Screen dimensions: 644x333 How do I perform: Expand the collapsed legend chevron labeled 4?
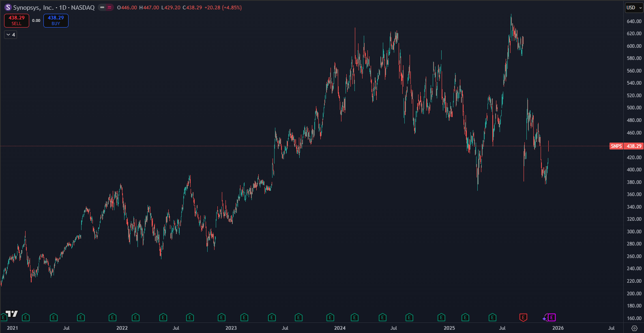coord(11,35)
